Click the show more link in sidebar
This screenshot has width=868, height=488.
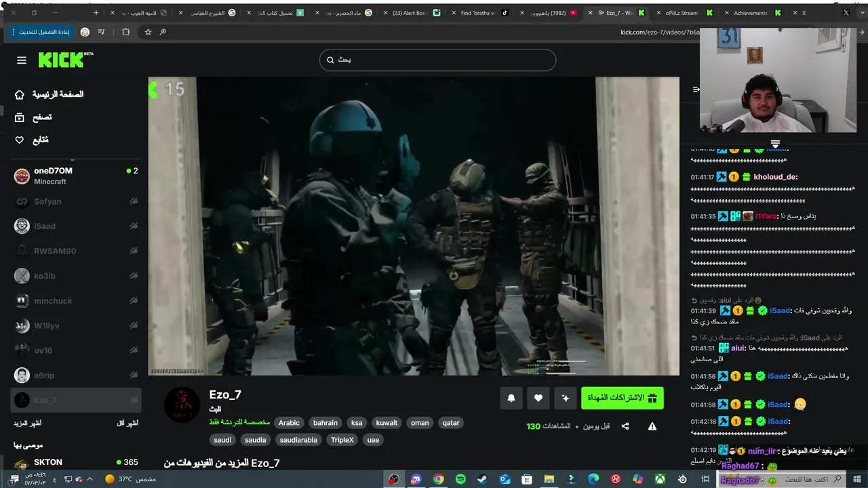coord(27,423)
